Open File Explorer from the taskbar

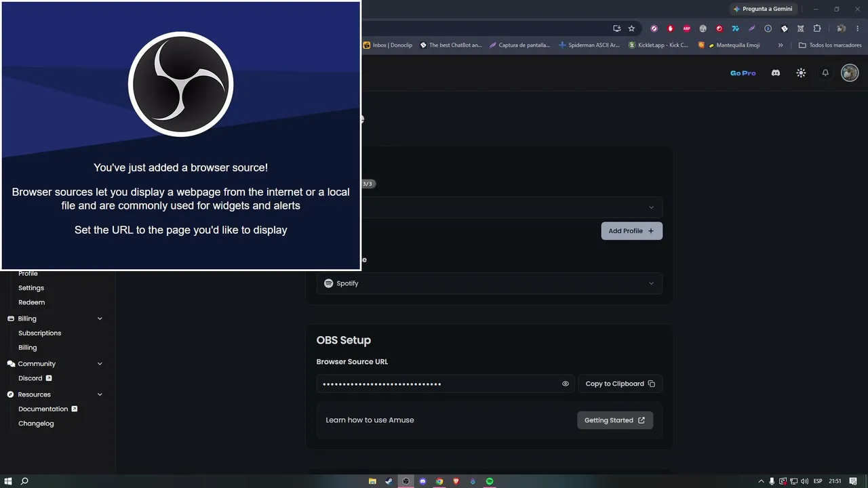(372, 481)
